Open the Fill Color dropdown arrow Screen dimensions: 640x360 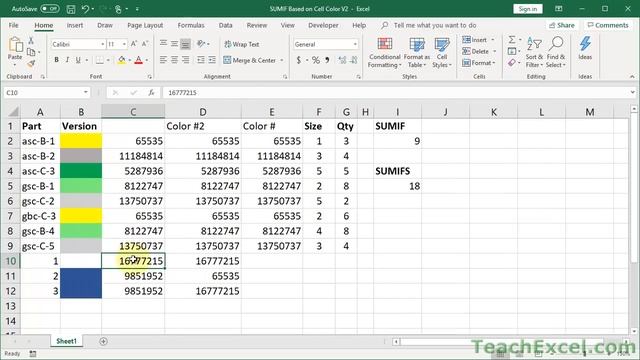[129, 60]
